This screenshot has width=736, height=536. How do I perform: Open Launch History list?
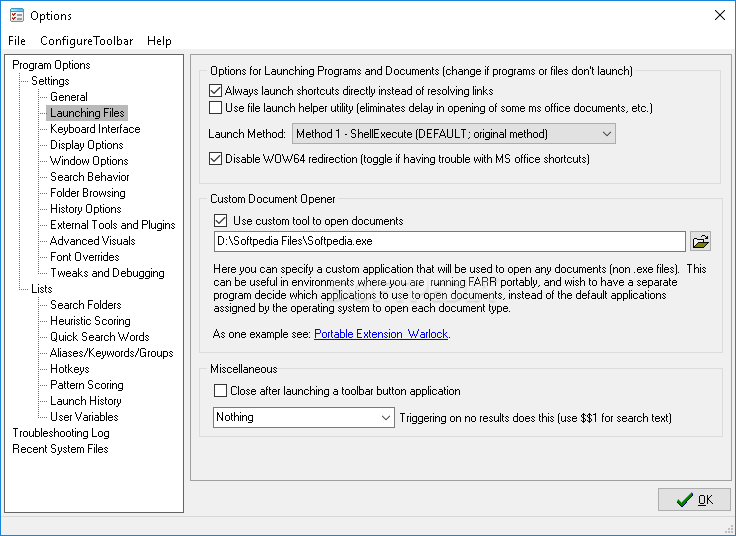(x=86, y=400)
